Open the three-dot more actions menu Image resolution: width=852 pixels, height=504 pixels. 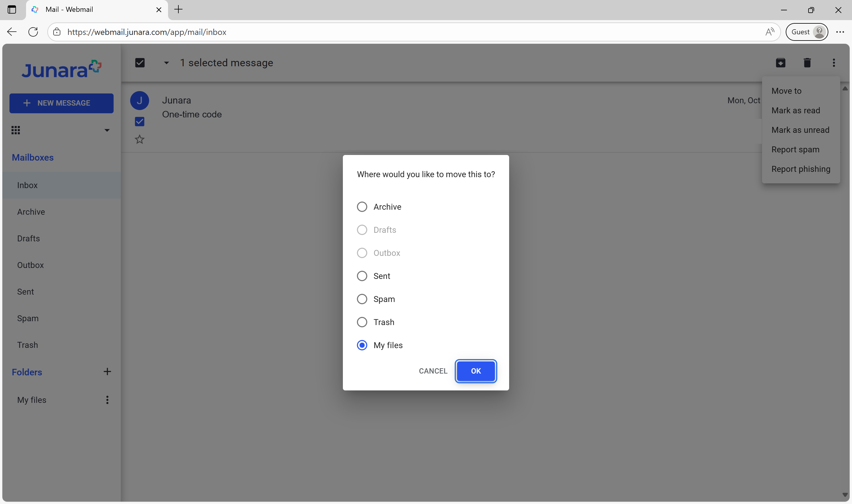[x=834, y=63]
